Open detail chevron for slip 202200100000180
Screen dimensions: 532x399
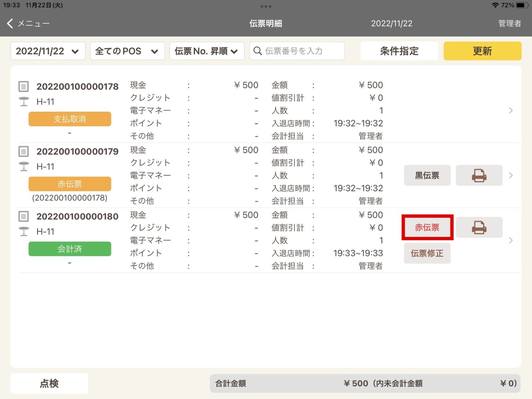(x=511, y=240)
